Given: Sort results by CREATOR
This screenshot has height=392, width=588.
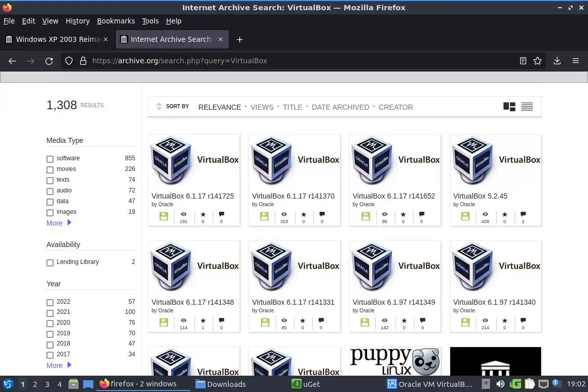Looking at the screenshot, I should (396, 107).
